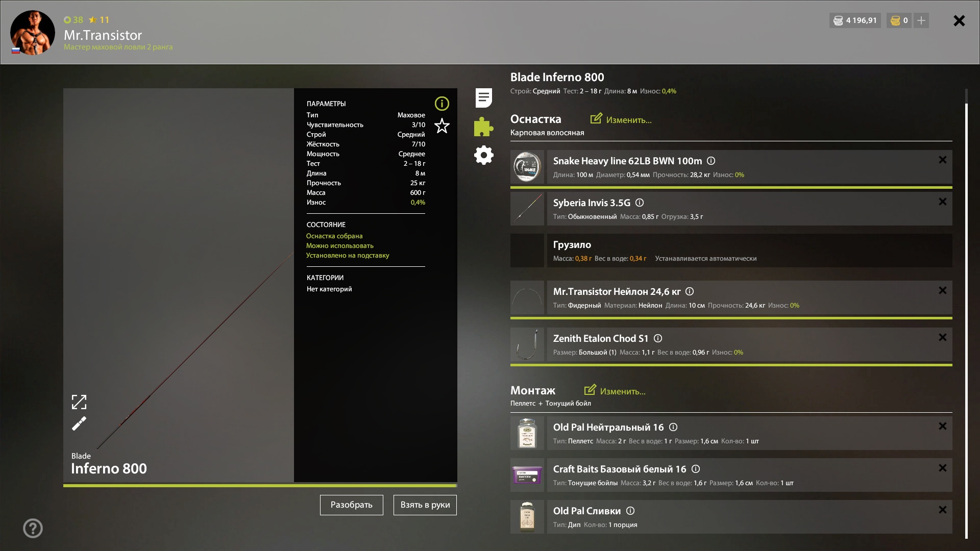980x551 pixels.
Task: Click the "Пеллетс + Тонущий бойл" label
Action: [551, 403]
